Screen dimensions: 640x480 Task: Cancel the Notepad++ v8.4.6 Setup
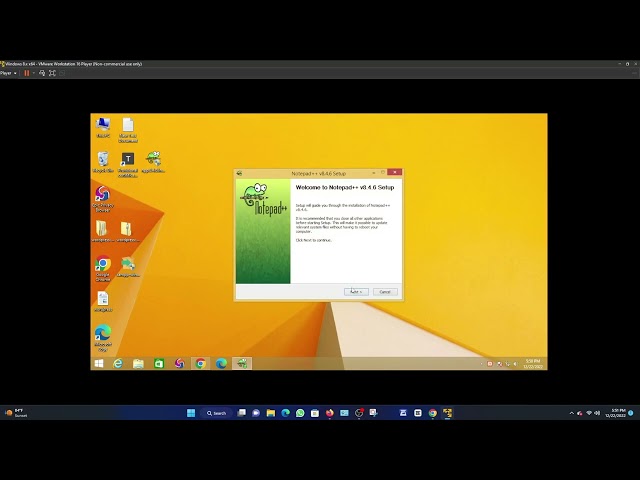pos(385,292)
